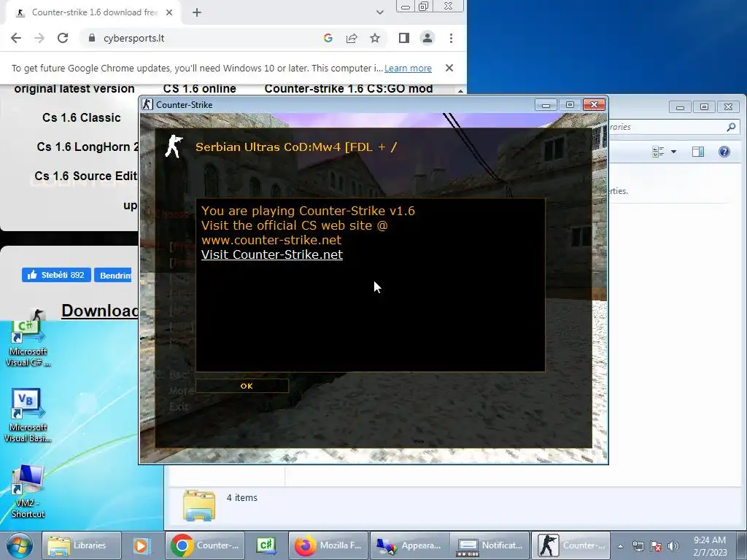Reload the cybersports.lt page
Image resolution: width=747 pixels, height=560 pixels.
(x=63, y=38)
